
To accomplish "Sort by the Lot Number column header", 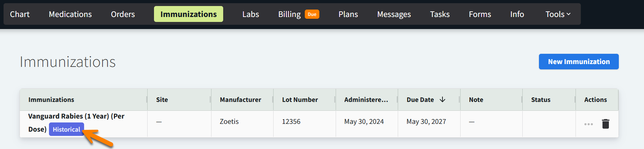I will (x=300, y=100).
